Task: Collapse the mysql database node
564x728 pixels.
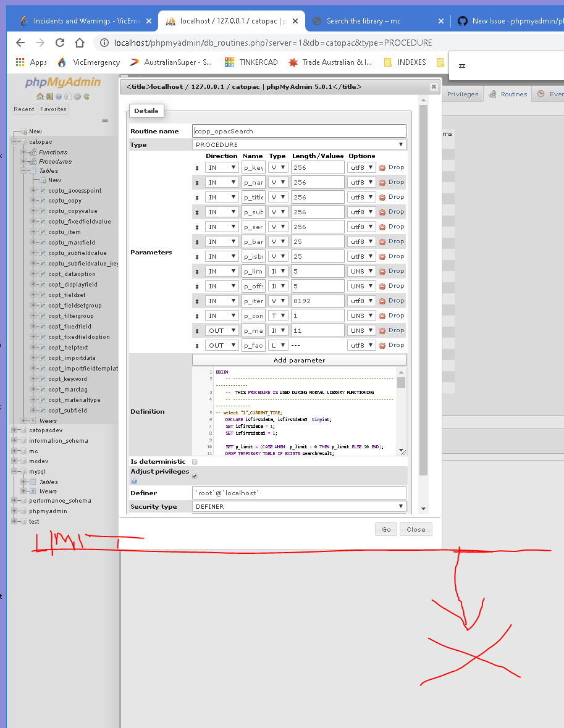Action: click(14, 471)
